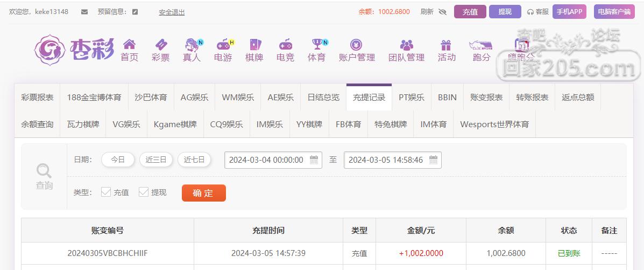
Task: Switch to 余额查询 tab
Action: click(37, 124)
